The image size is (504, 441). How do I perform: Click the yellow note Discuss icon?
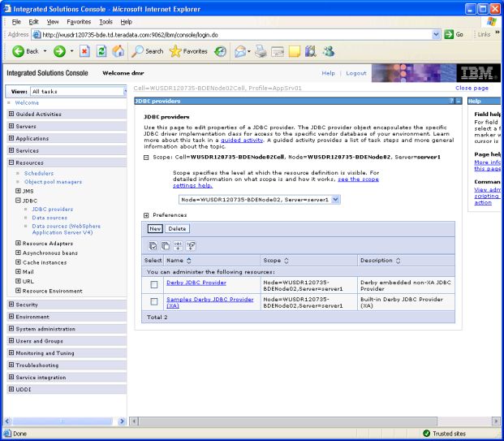295,51
